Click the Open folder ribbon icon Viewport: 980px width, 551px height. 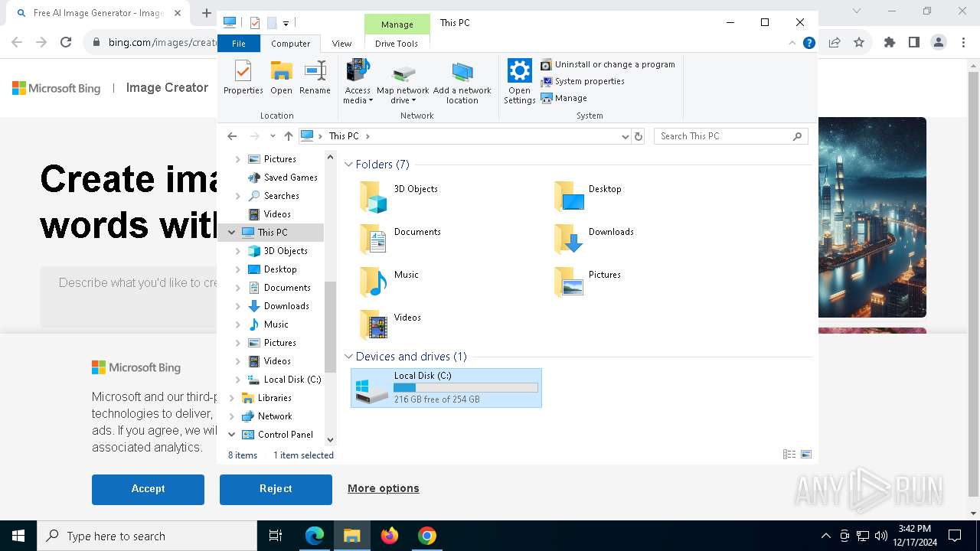coord(281,77)
